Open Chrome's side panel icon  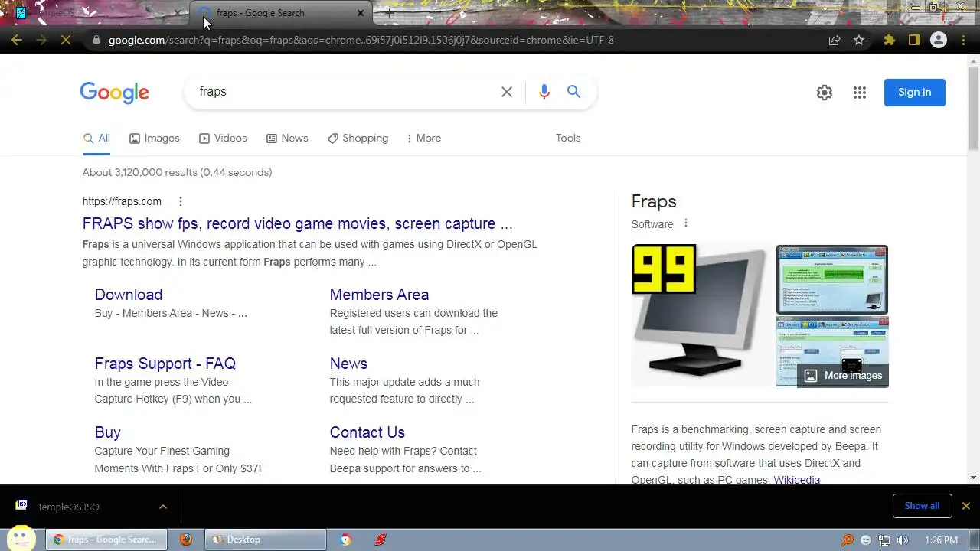[x=913, y=40]
